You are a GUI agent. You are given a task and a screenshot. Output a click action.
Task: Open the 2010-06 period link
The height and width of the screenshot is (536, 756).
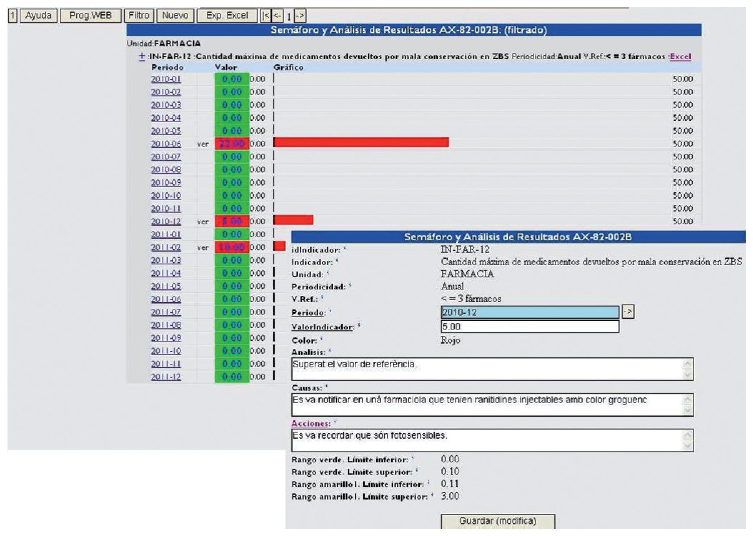point(166,144)
